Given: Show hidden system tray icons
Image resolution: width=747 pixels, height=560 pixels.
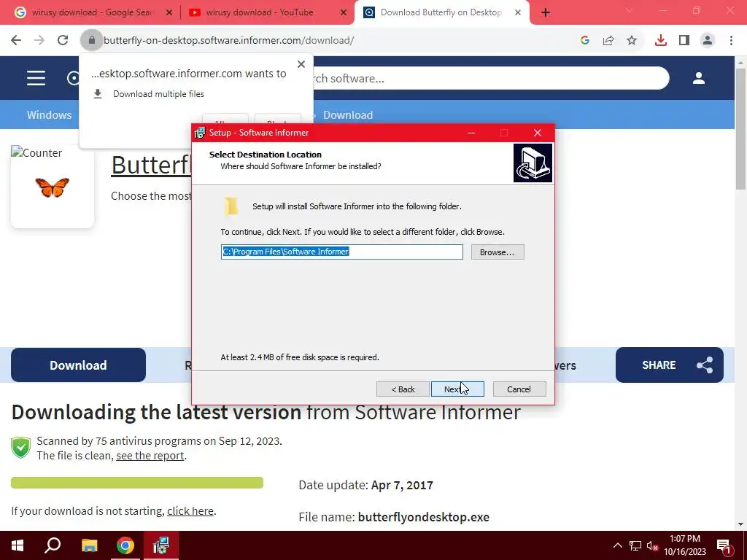Looking at the screenshot, I should click(617, 545).
